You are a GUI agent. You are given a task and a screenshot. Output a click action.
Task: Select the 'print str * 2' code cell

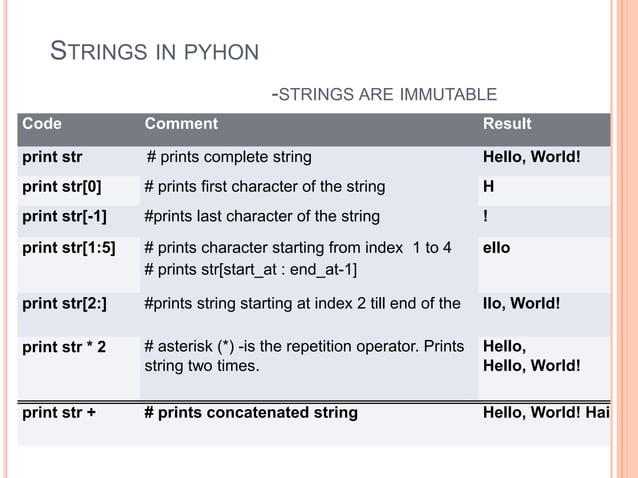(64, 348)
